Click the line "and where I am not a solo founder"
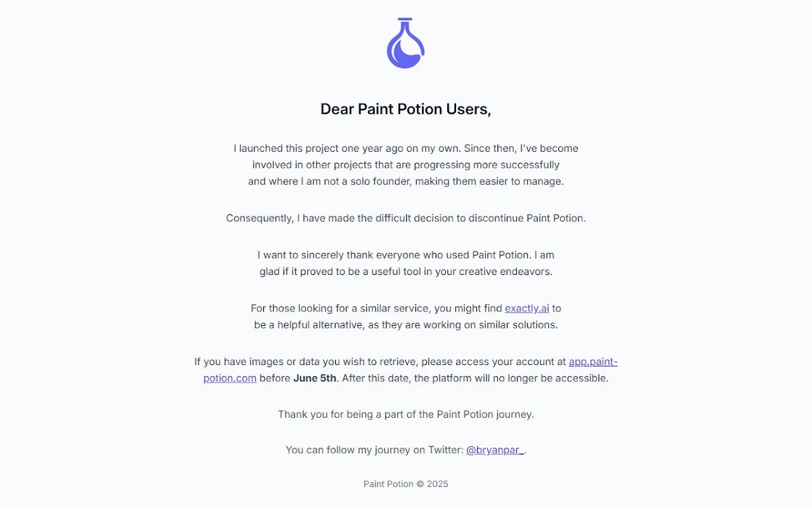 [x=406, y=181]
